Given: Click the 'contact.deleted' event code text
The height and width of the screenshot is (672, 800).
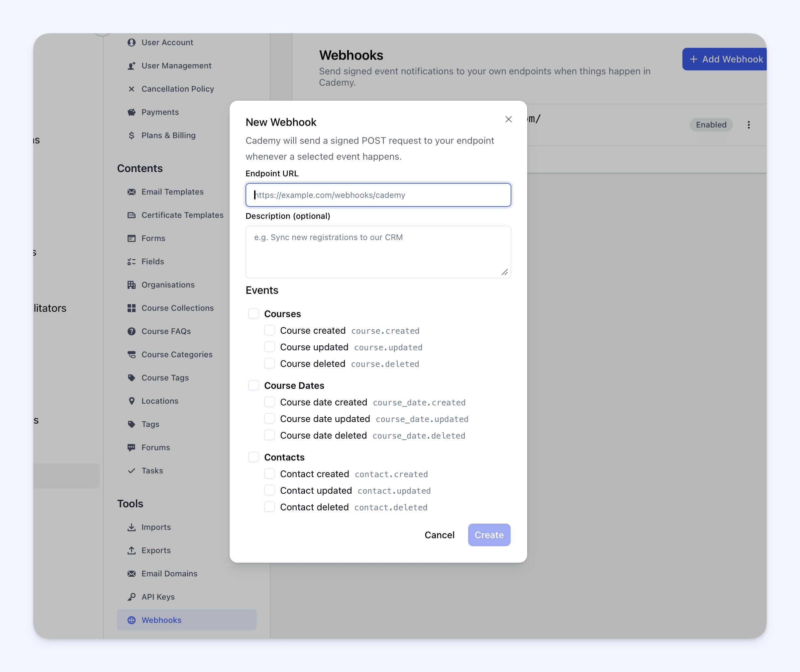Looking at the screenshot, I should [391, 507].
